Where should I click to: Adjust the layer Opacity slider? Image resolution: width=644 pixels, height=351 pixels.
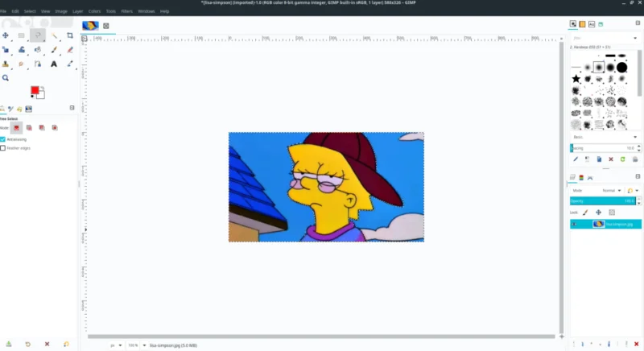(x=602, y=201)
